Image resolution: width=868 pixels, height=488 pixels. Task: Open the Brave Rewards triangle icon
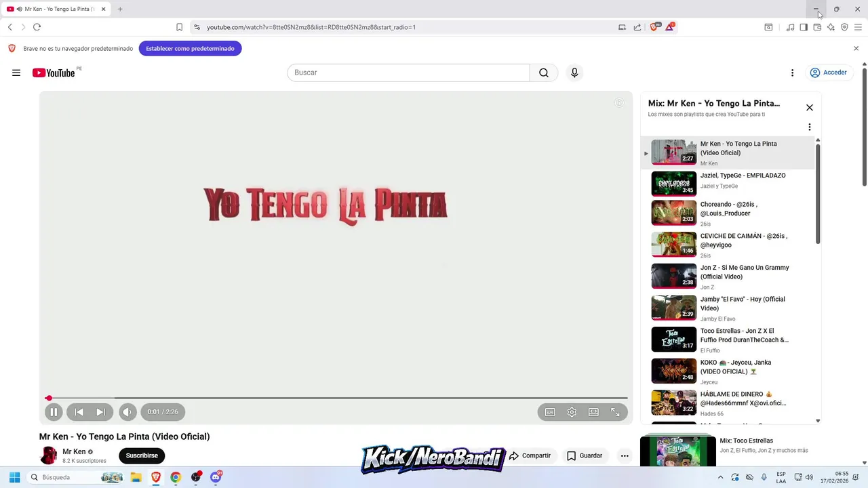point(670,27)
